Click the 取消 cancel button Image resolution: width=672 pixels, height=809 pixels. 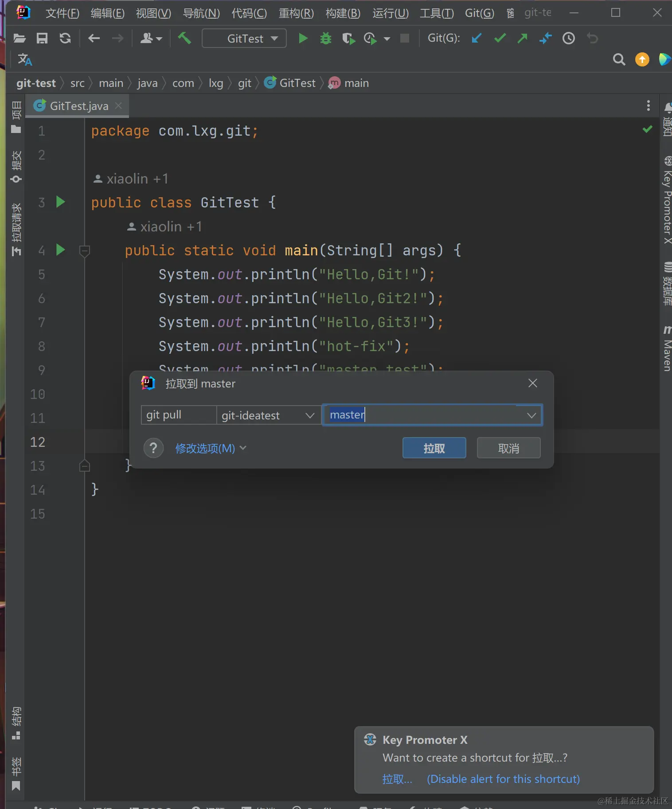pos(508,448)
